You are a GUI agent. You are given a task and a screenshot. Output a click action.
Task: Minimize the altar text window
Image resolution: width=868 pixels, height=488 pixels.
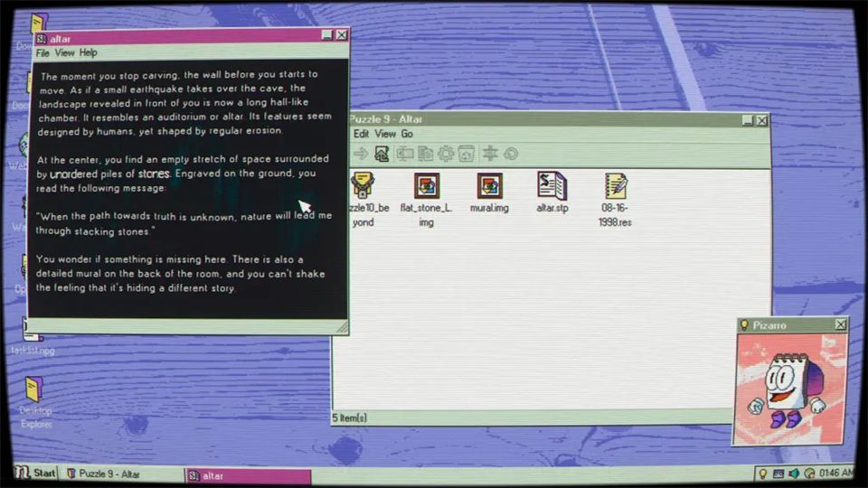point(327,35)
